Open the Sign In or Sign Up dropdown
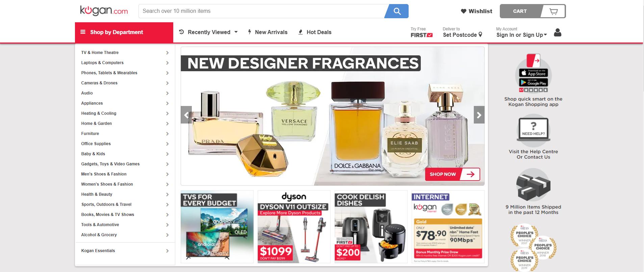This screenshot has height=272, width=644. tap(521, 35)
